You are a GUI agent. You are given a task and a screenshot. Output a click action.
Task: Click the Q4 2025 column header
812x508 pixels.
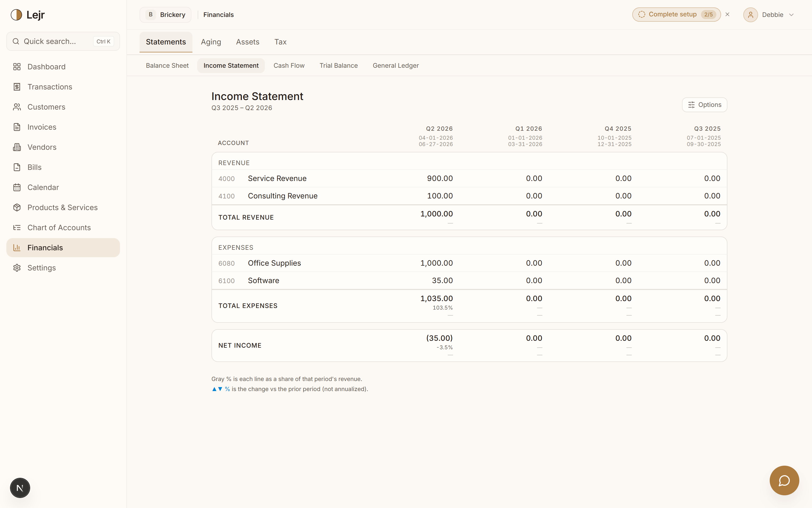618,129
